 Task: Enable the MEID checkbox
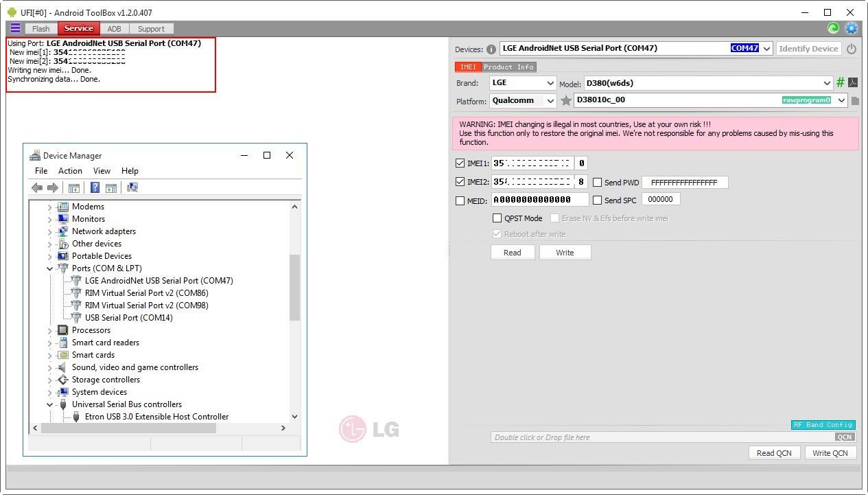(x=460, y=200)
